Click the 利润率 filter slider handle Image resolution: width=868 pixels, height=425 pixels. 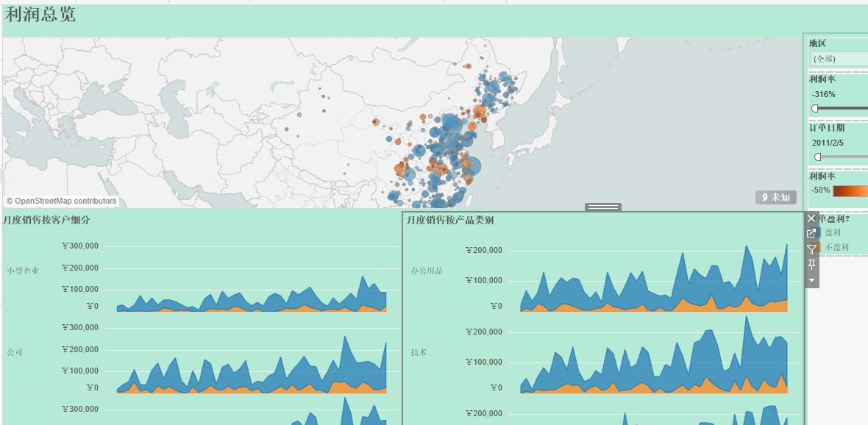(x=815, y=108)
